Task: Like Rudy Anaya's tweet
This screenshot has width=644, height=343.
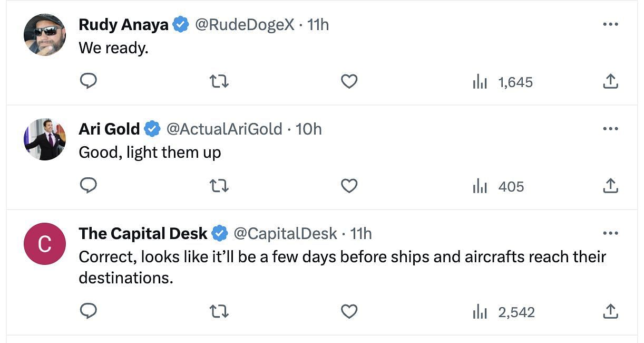Action: [x=349, y=81]
